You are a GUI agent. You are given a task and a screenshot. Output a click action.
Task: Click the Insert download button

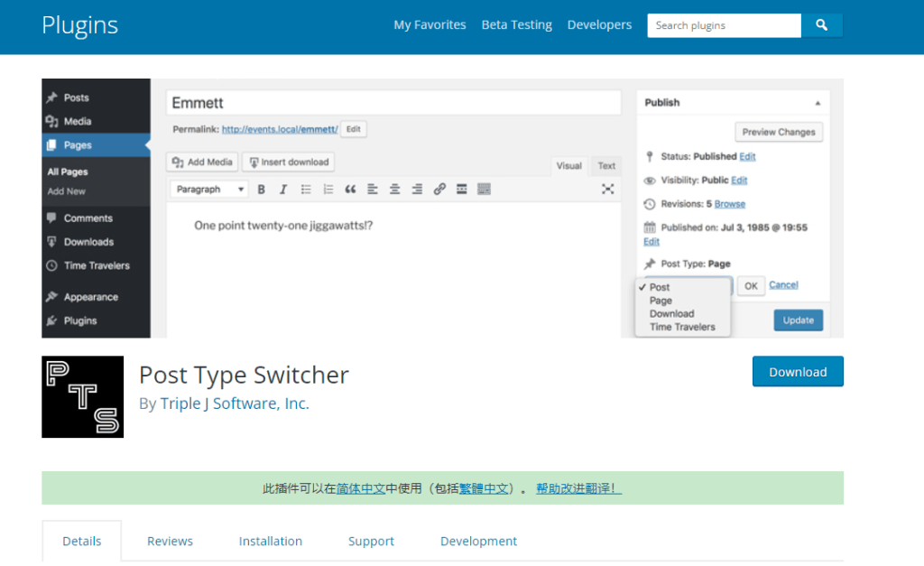tap(289, 162)
